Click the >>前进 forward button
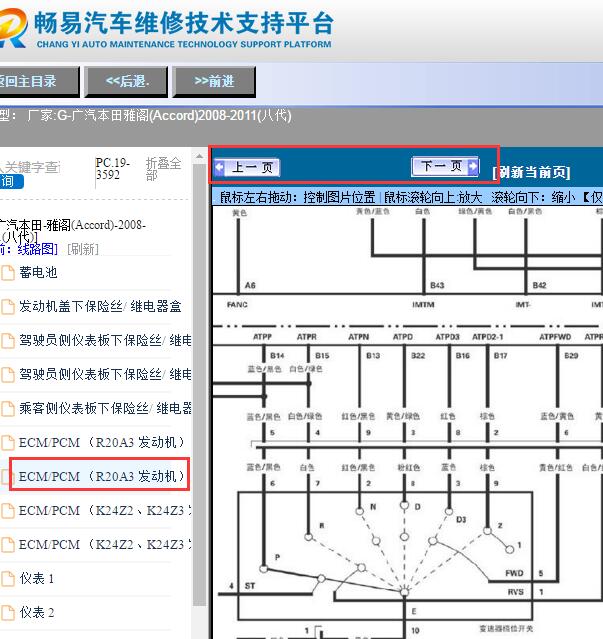Image resolution: width=603 pixels, height=639 pixels. (214, 82)
